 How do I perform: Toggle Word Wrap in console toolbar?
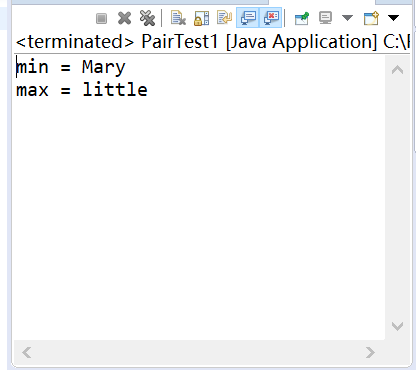point(224,18)
